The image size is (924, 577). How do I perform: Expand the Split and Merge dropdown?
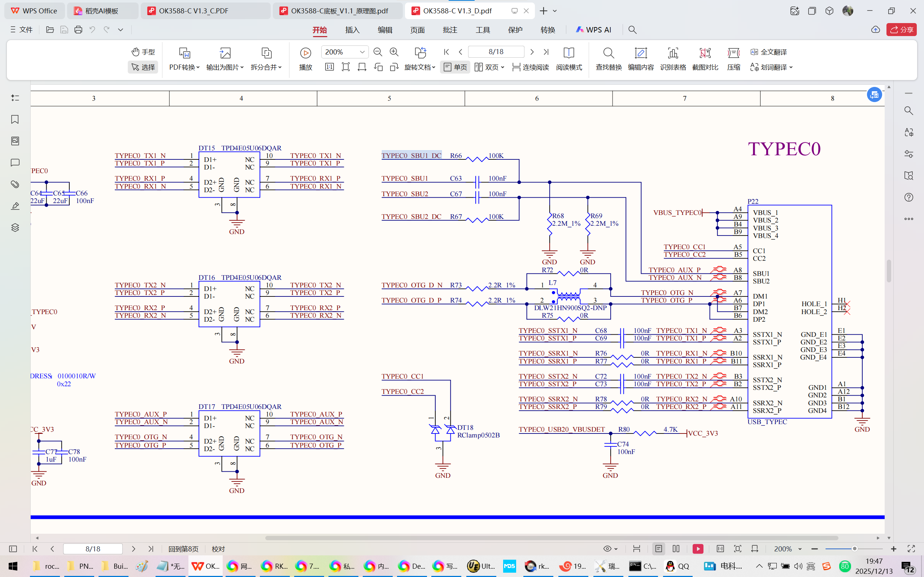pyautogui.click(x=266, y=67)
